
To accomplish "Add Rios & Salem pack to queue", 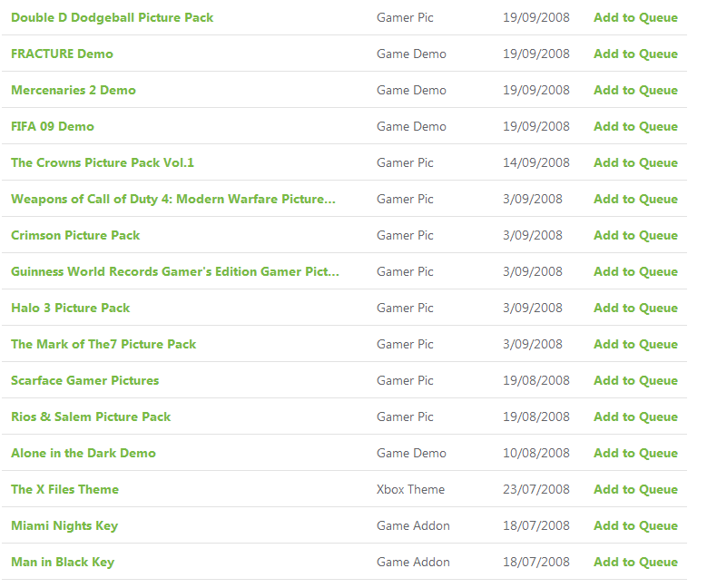I will [x=635, y=416].
